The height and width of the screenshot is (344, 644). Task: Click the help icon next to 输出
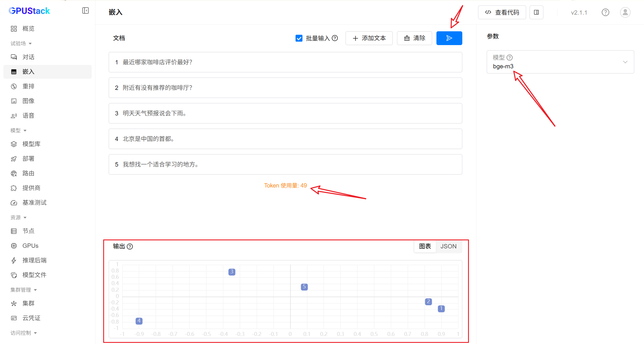pos(130,247)
